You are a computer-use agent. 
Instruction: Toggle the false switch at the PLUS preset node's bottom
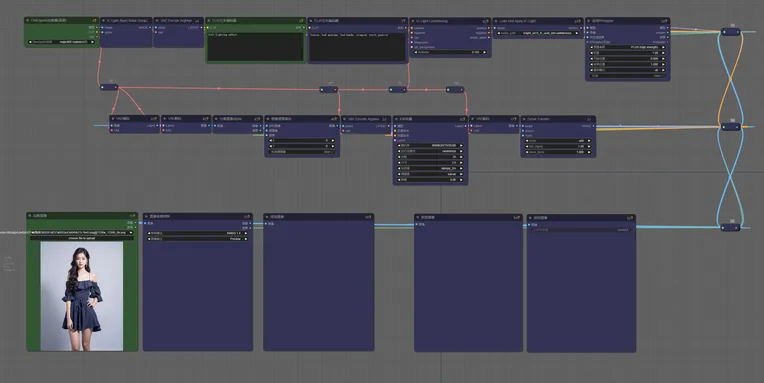628,76
